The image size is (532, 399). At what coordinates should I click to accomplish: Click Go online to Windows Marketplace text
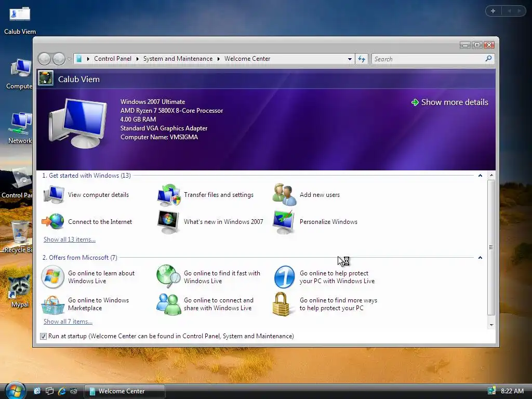point(98,304)
